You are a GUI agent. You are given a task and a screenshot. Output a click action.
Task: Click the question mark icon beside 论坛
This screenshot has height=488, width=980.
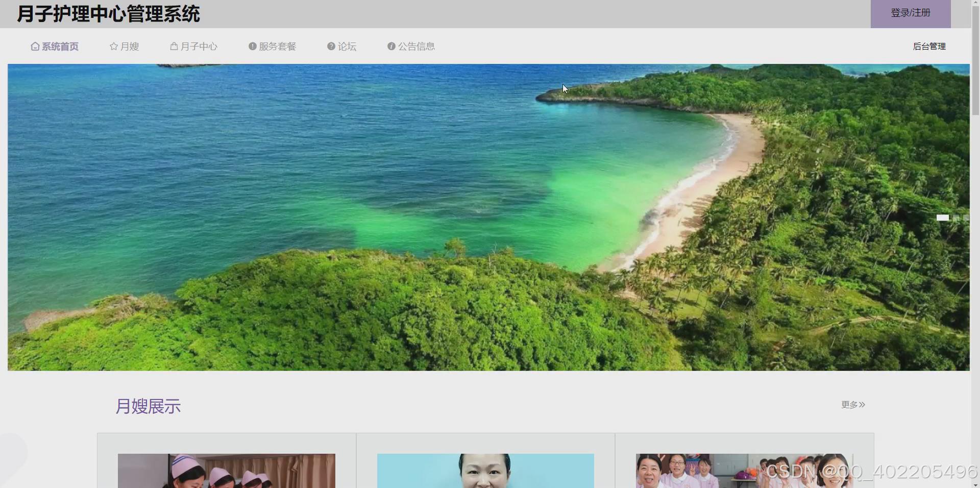[331, 46]
